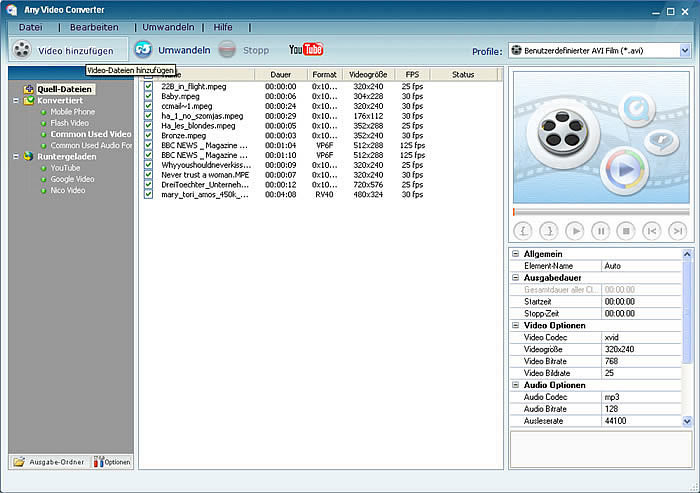Viewport: 700px width, 493px height.
Task: Set clip start marker button in player
Action: tap(523, 231)
